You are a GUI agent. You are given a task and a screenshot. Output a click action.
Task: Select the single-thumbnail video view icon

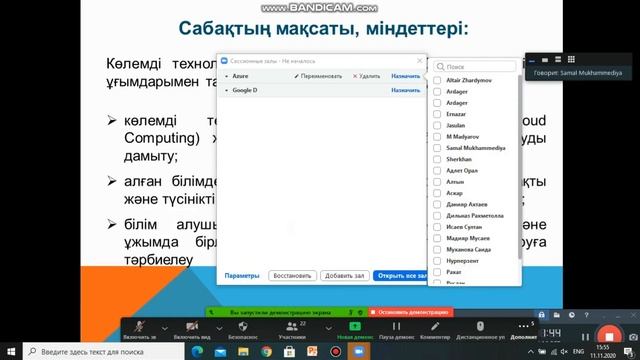545,60
